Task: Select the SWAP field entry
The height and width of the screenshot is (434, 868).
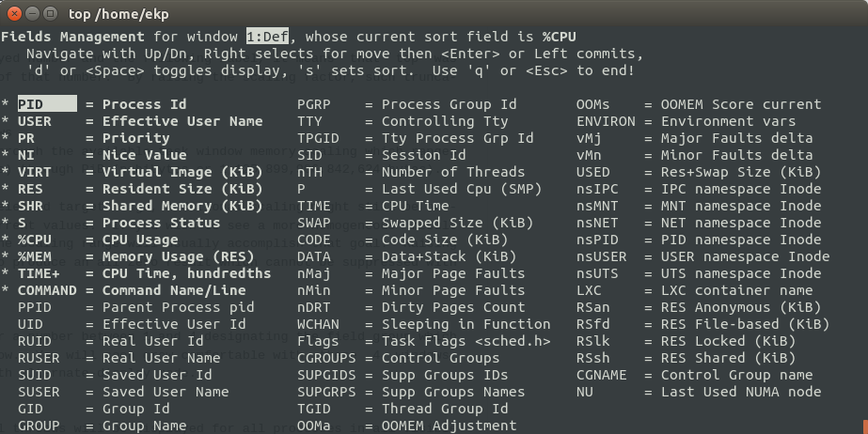Action: (415, 223)
